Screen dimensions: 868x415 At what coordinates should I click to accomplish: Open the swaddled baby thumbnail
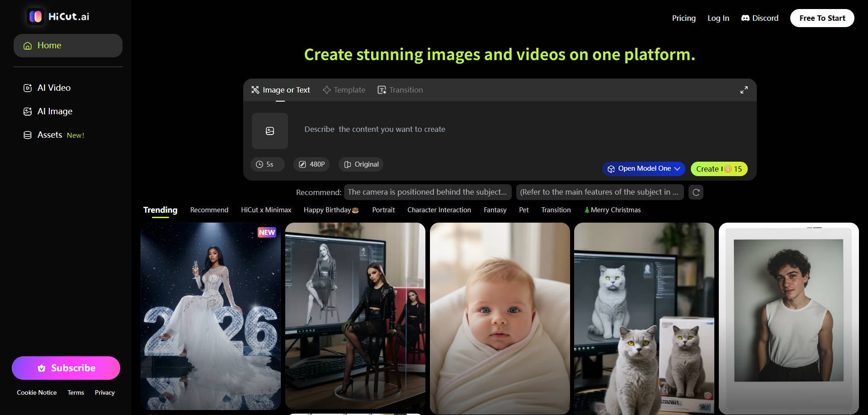(500, 318)
